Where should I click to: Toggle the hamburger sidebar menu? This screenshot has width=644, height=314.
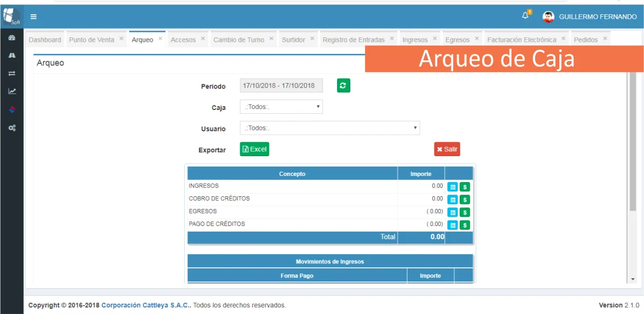(34, 16)
